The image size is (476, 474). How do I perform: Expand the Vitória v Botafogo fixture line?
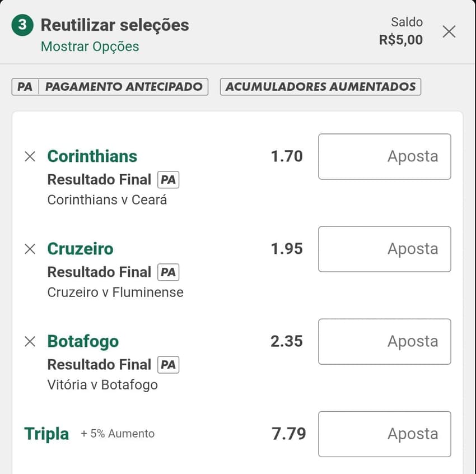pyautogui.click(x=102, y=384)
